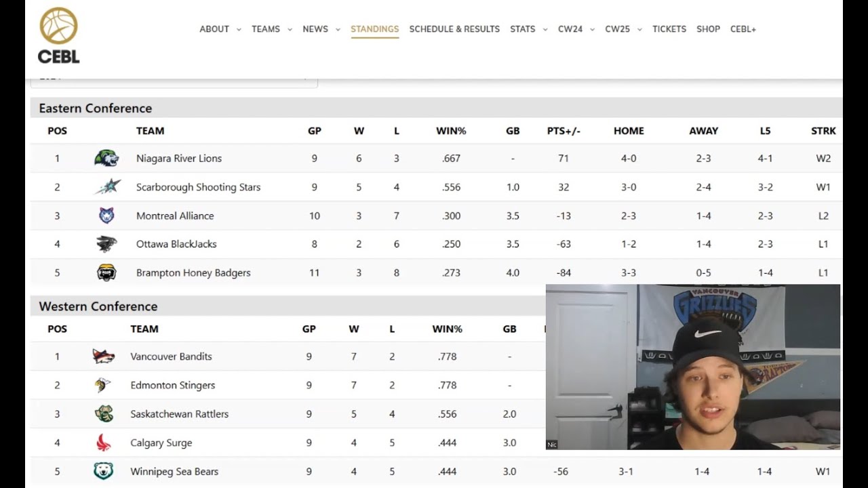Image resolution: width=868 pixels, height=488 pixels.
Task: Expand the About menu chevron
Action: (238, 29)
